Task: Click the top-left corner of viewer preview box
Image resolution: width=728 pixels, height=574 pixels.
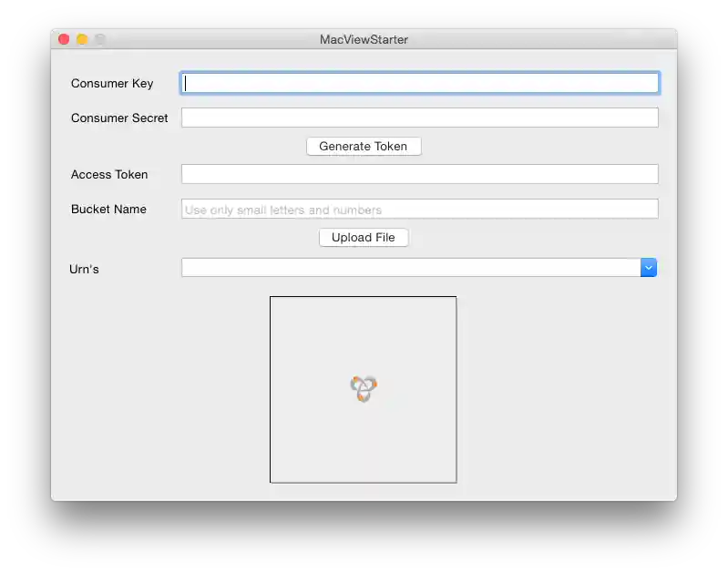Action: [272, 298]
